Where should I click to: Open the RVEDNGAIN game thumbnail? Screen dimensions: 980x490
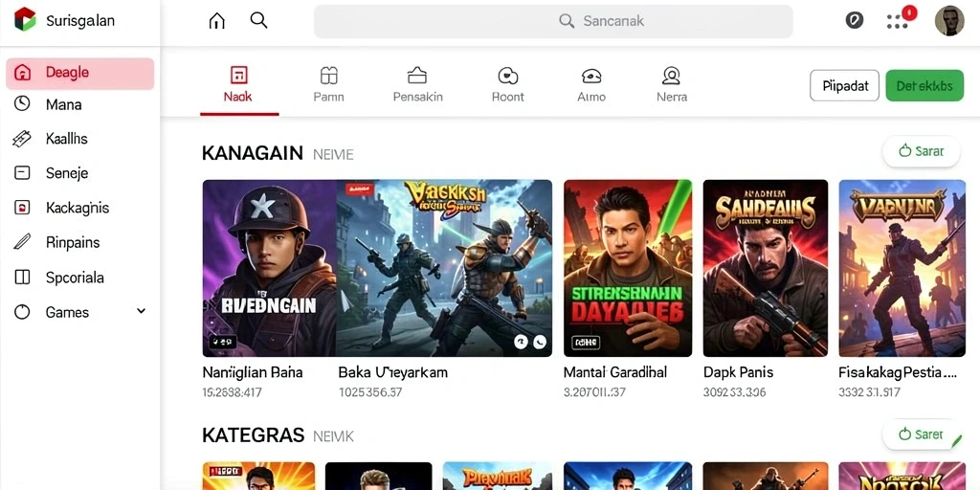point(269,268)
